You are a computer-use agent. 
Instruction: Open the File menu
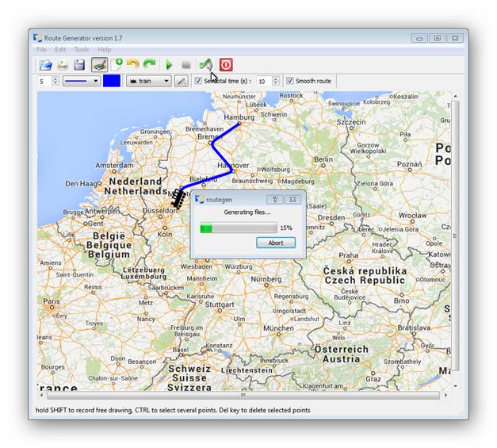[41, 49]
